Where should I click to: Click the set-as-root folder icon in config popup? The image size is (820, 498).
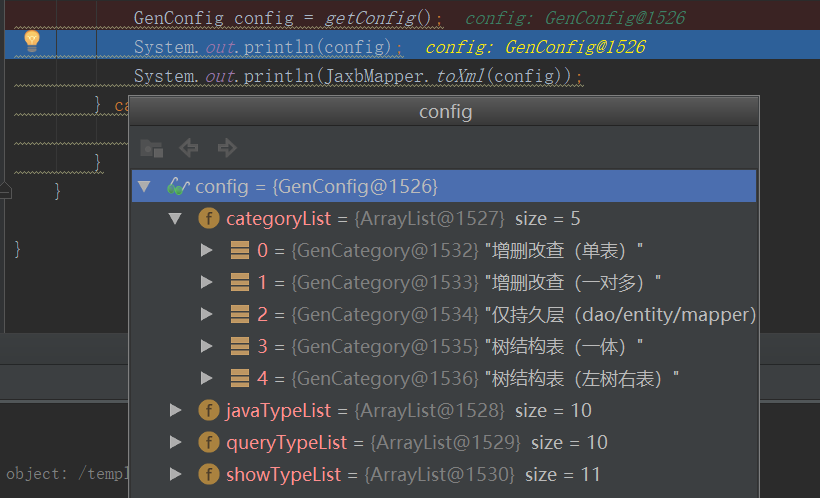(152, 149)
